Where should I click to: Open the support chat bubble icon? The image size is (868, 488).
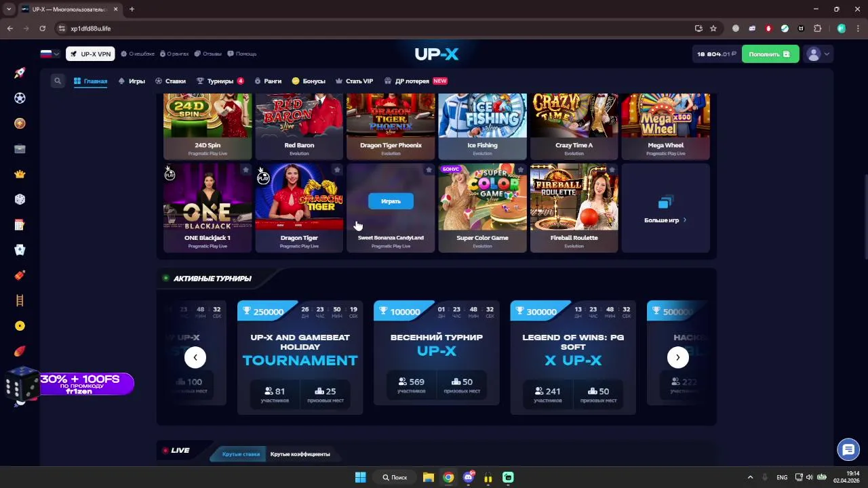848,449
